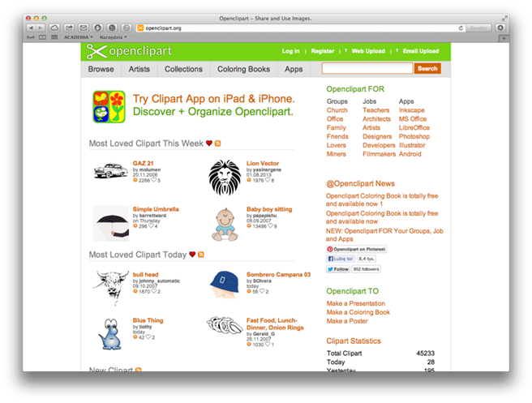Click the Email Upload link

(421, 51)
